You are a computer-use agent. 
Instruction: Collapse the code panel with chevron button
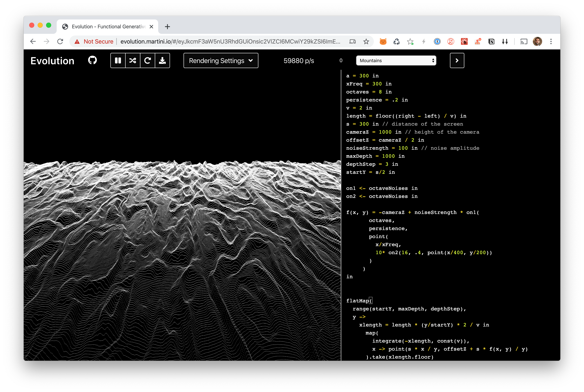click(457, 60)
